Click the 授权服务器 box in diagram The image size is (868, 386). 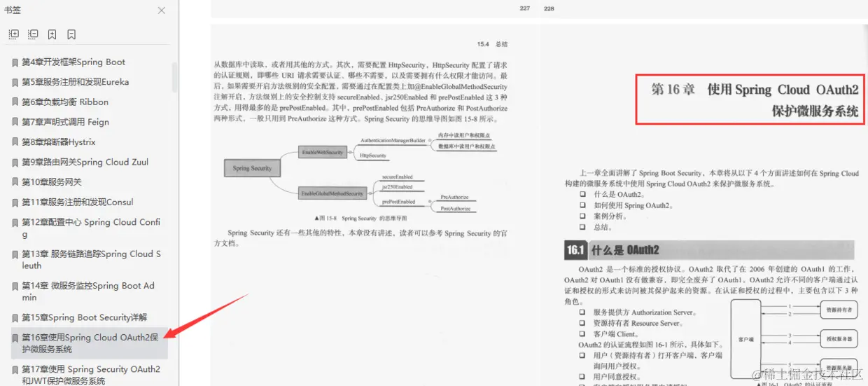point(839,338)
